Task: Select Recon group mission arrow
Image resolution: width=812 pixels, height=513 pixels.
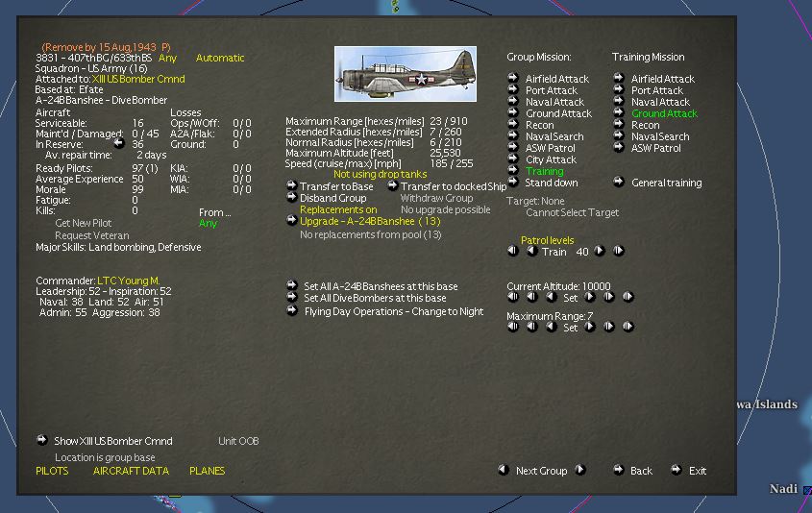Action: tap(513, 124)
